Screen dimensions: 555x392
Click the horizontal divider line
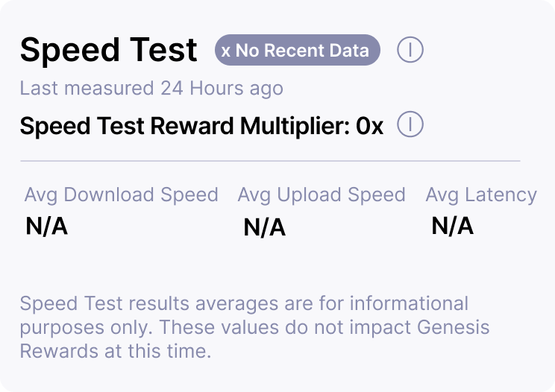click(x=270, y=160)
